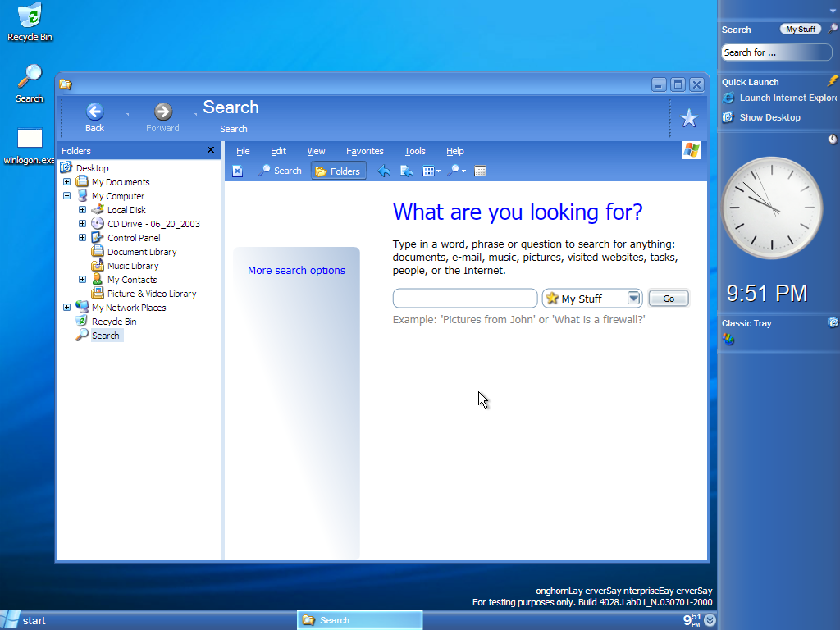Open the Favorites menu
This screenshot has width=840, height=630.
click(x=364, y=151)
